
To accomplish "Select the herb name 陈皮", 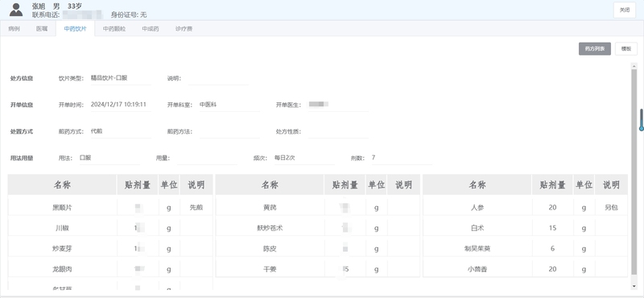I will click(270, 249).
